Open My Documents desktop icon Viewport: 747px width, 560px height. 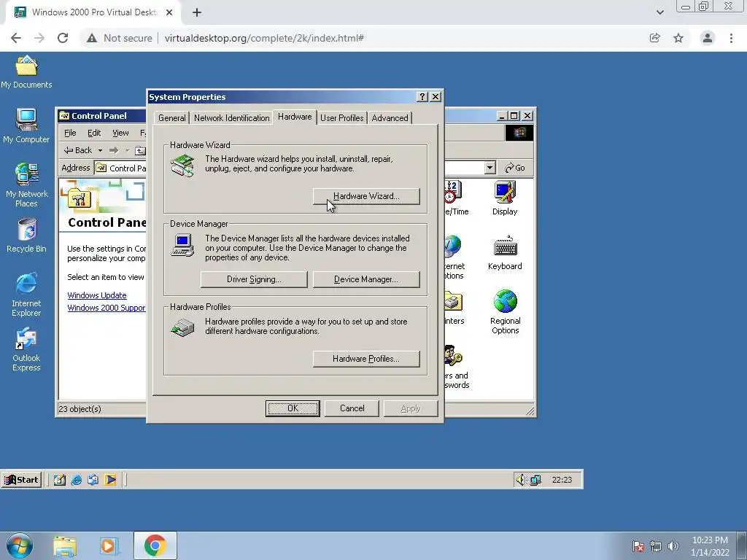pyautogui.click(x=26, y=72)
